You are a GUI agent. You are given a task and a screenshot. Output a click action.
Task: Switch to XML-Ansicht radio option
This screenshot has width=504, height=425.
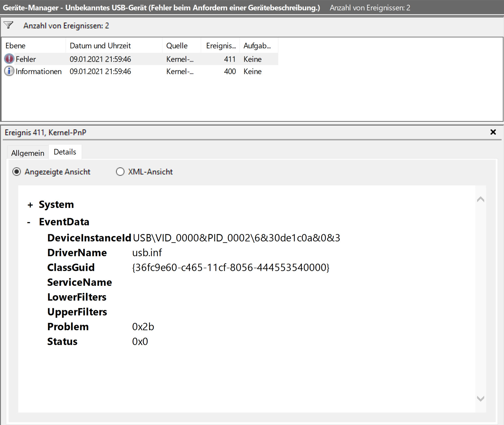(x=120, y=172)
